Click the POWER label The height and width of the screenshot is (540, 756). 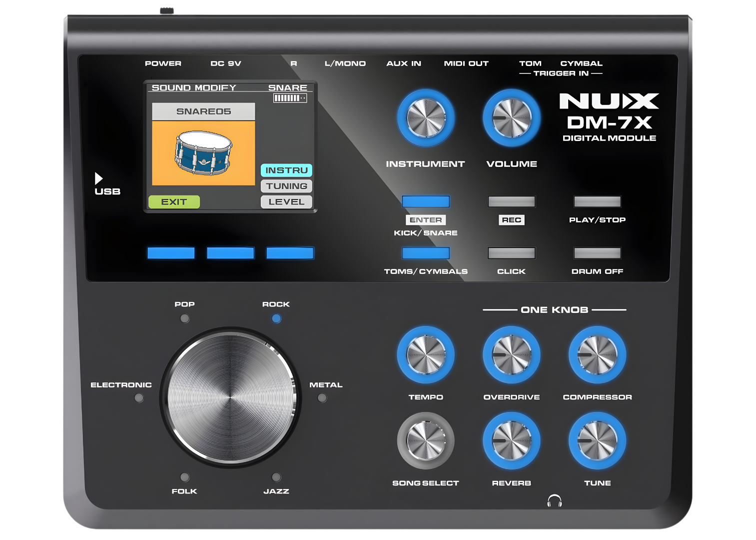click(163, 63)
